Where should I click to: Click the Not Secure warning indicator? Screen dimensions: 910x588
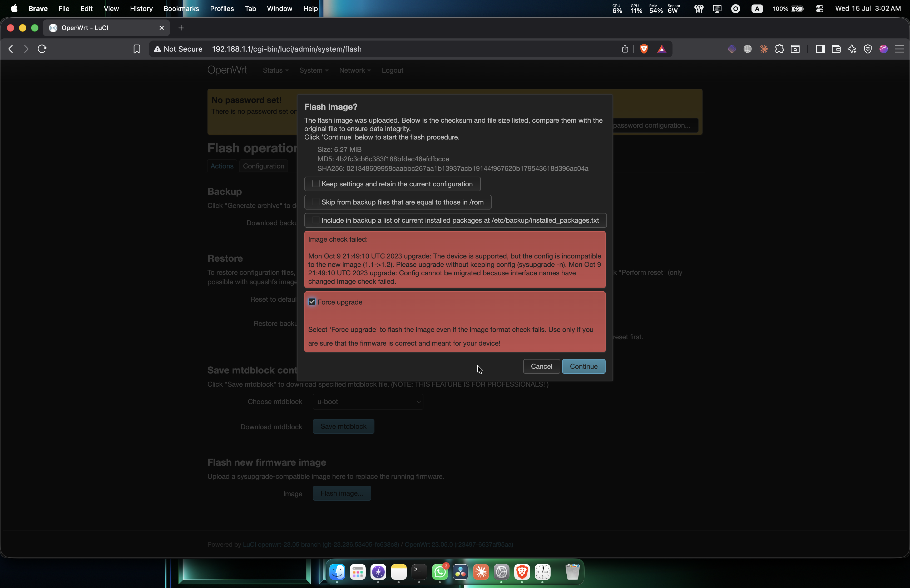point(178,49)
